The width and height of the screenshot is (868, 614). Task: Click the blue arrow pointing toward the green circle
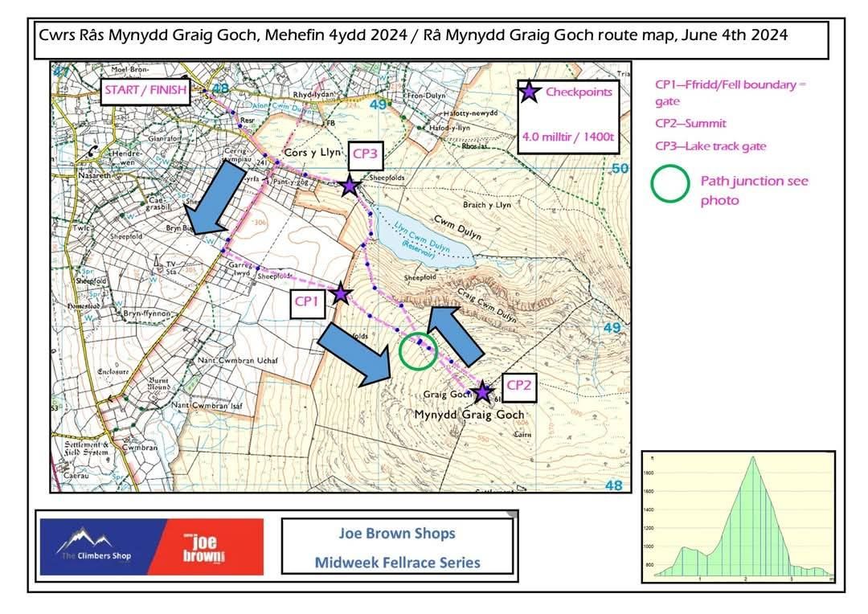357,353
